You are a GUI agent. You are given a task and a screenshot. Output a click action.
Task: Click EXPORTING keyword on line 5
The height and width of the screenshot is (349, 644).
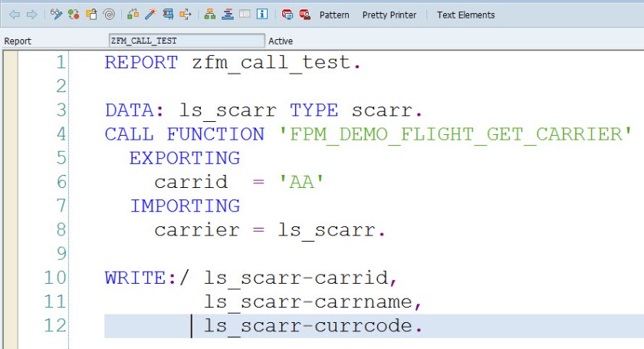click(x=185, y=158)
